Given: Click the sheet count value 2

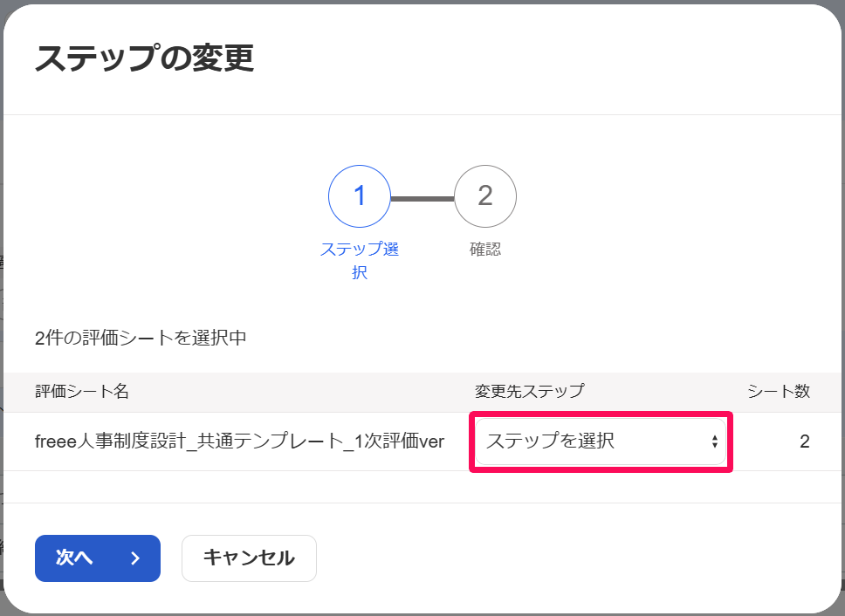Looking at the screenshot, I should (805, 441).
